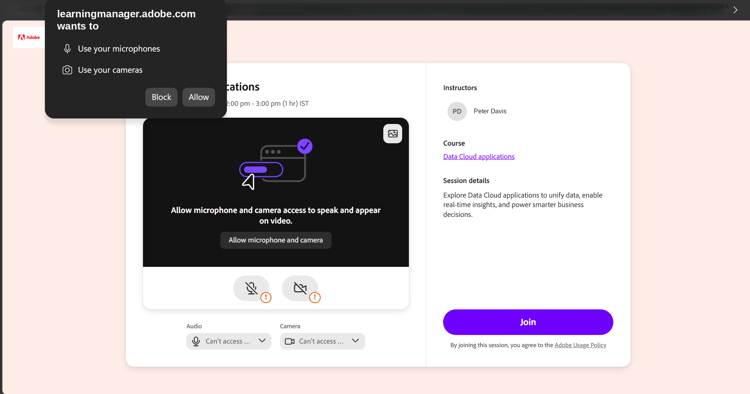Click the camera icon in Camera dropdown
Image resolution: width=750 pixels, height=394 pixels.
pos(289,341)
